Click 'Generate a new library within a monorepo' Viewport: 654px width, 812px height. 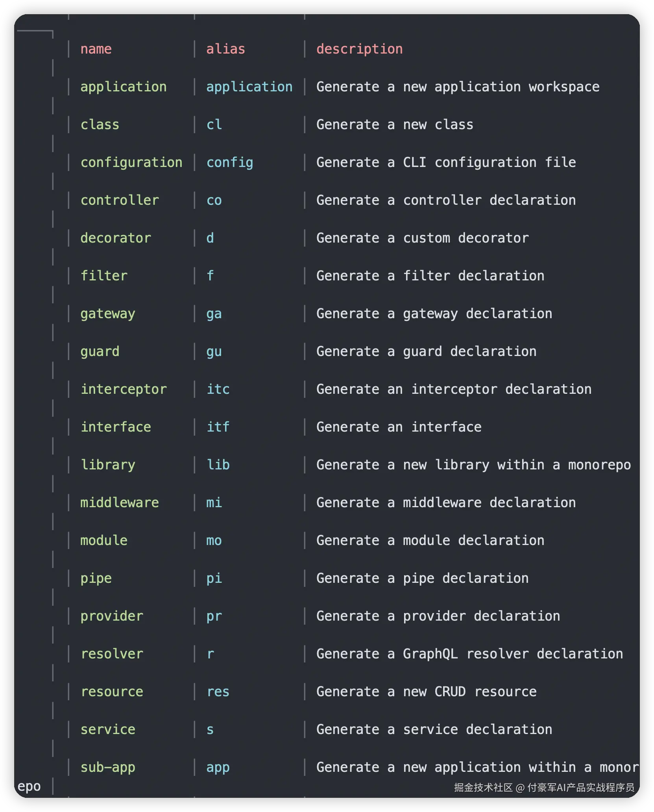click(473, 465)
